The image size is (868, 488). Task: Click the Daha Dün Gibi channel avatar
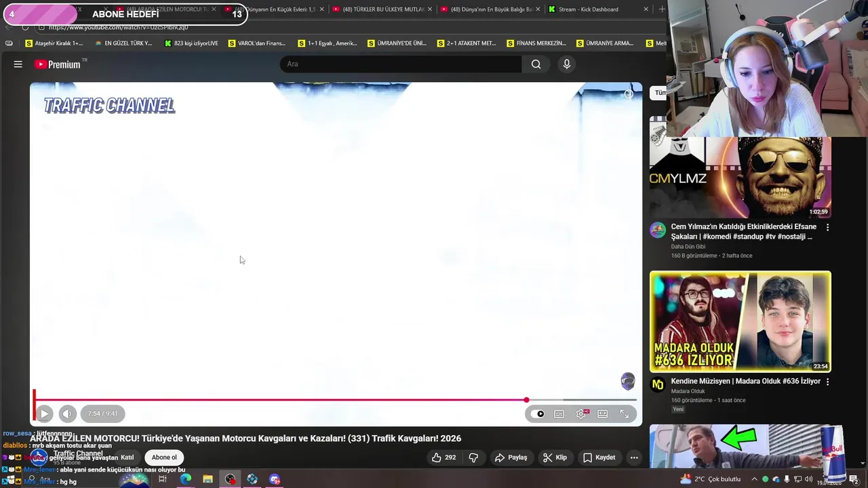click(x=658, y=230)
